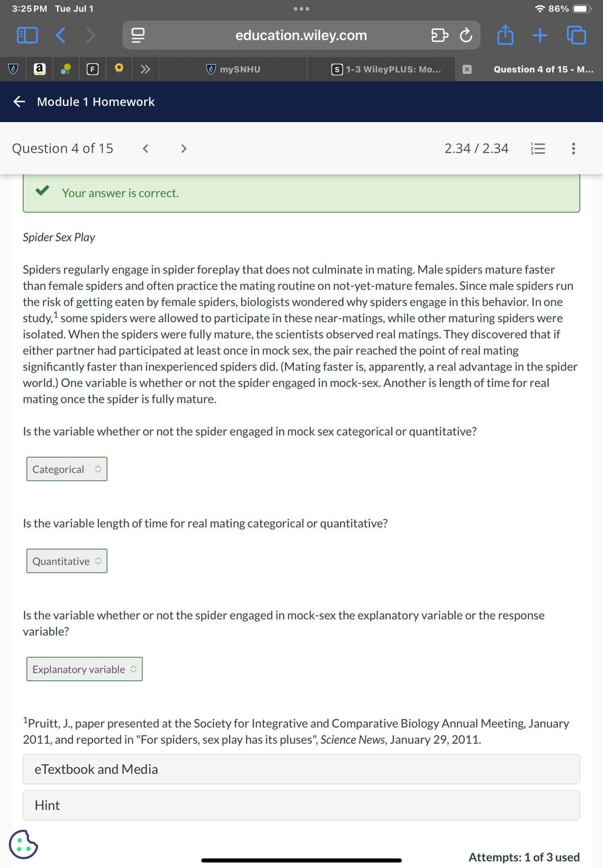This screenshot has width=603, height=868.
Task: Open the Quantitative answer dropdown
Action: (67, 561)
